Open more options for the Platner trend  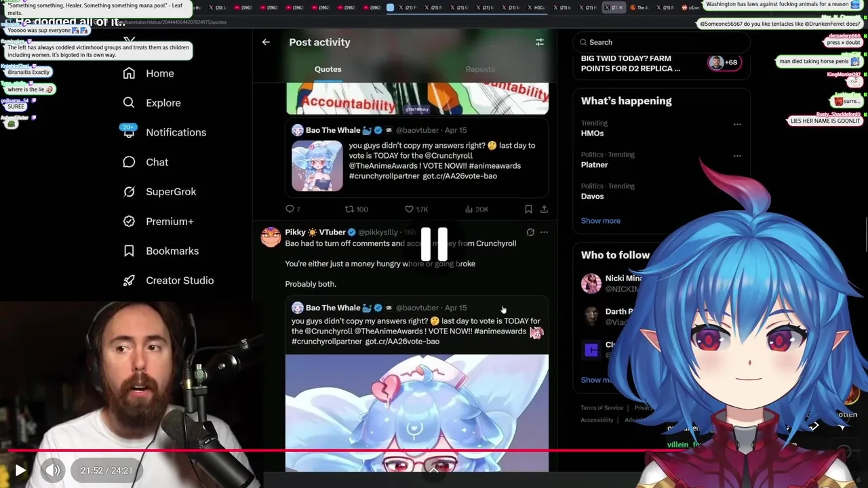coord(737,155)
